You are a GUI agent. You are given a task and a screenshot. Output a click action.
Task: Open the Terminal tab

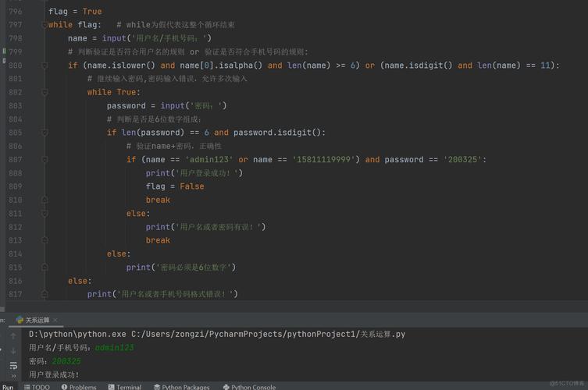coord(124,387)
